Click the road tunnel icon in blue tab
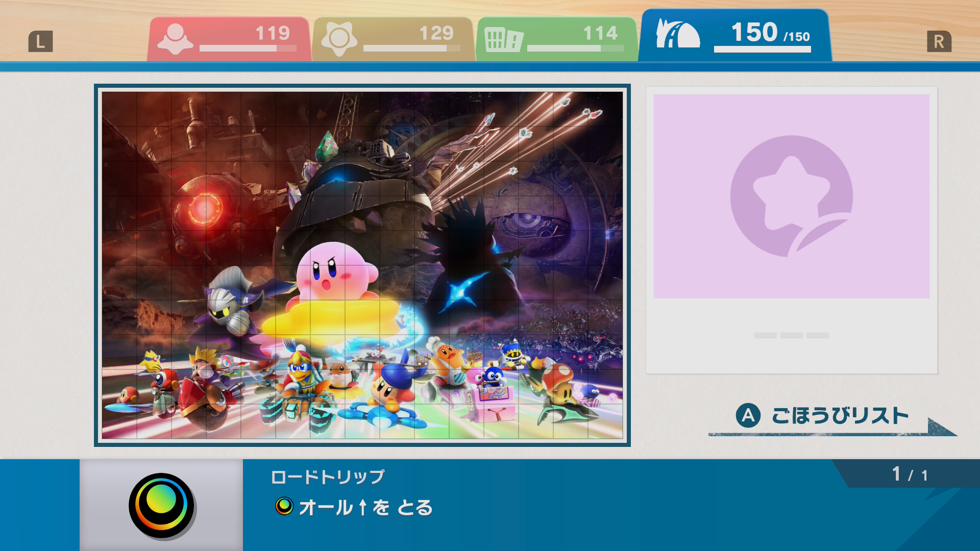Screen dimensions: 980x551 (677, 34)
